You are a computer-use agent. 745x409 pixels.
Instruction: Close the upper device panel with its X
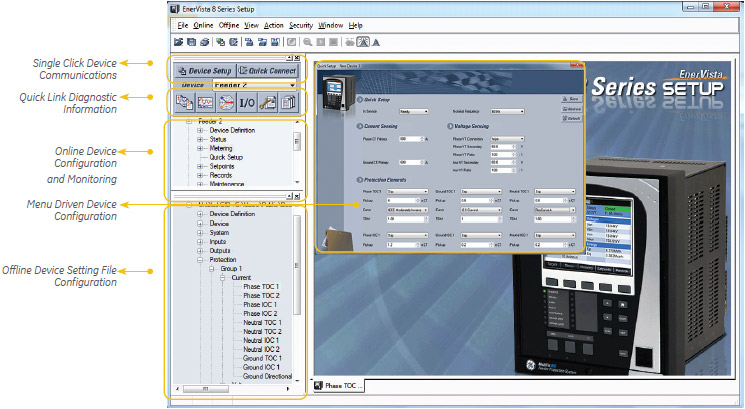coord(297,58)
